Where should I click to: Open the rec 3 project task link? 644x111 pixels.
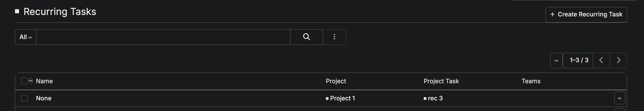(435, 98)
